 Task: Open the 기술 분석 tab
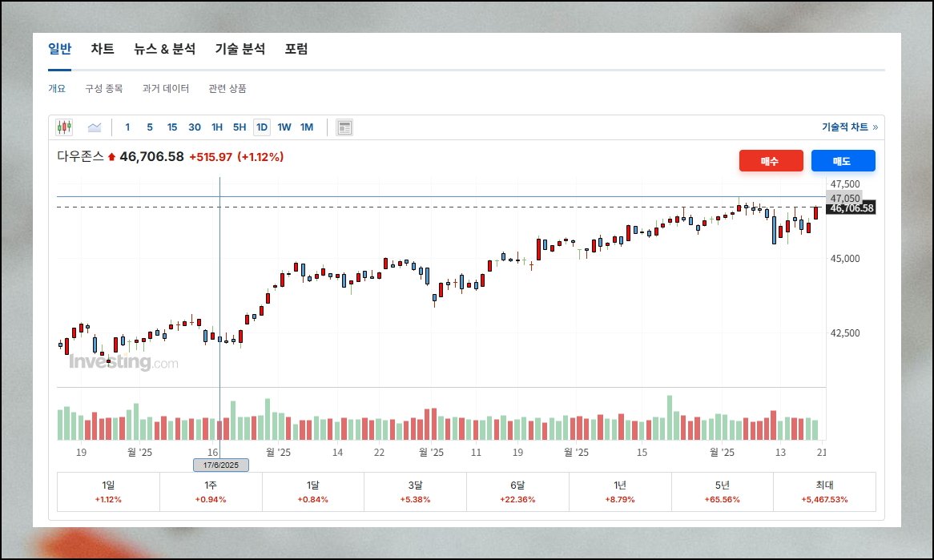[x=240, y=49]
